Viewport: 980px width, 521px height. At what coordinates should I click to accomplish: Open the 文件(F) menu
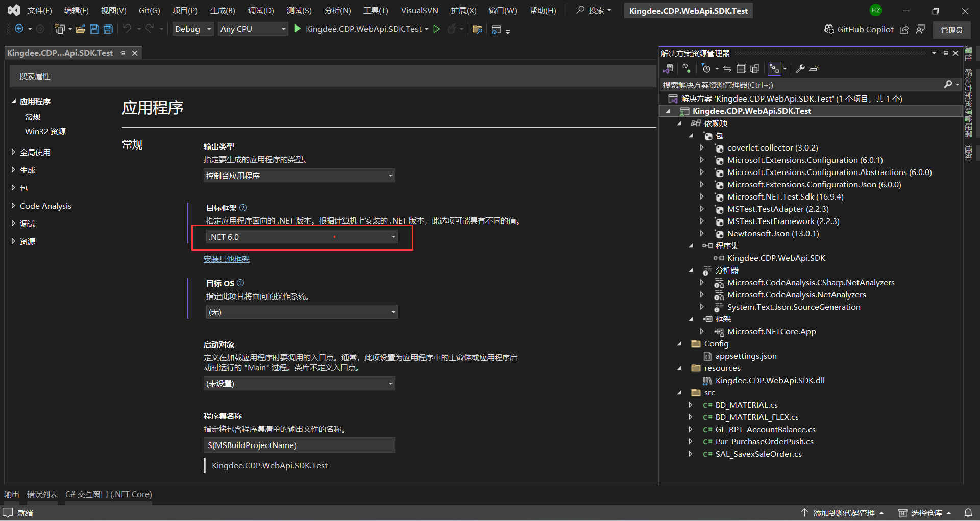pyautogui.click(x=40, y=10)
